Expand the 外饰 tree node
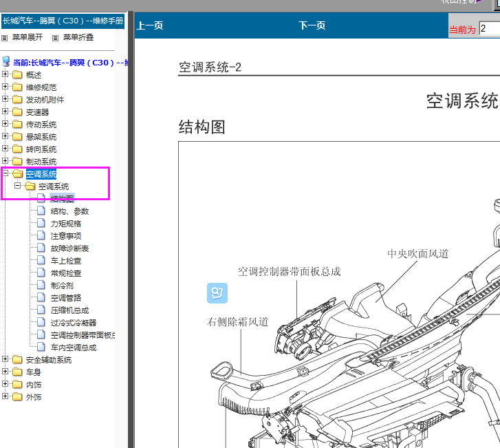Image resolution: width=500 pixels, height=448 pixels. pyautogui.click(x=5, y=396)
